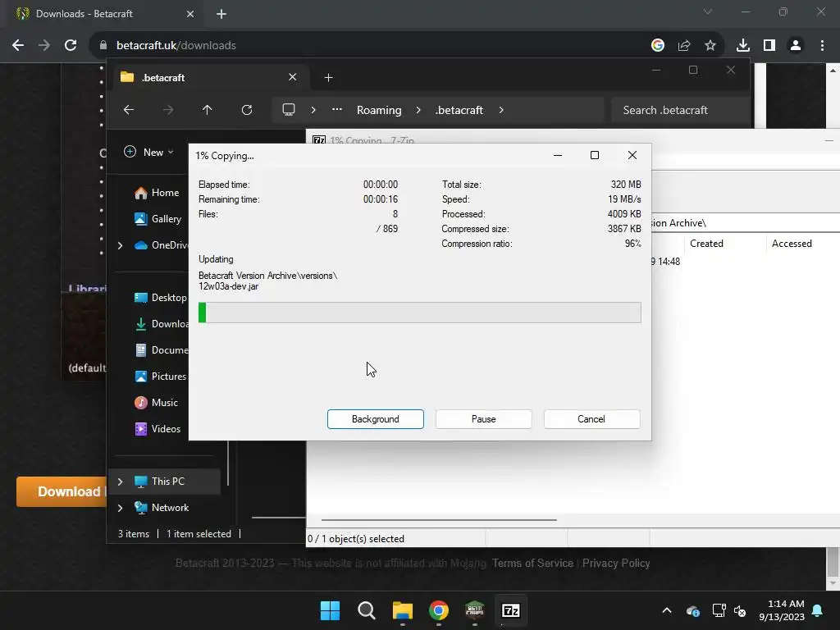Expand the Network tree node

tap(121, 508)
